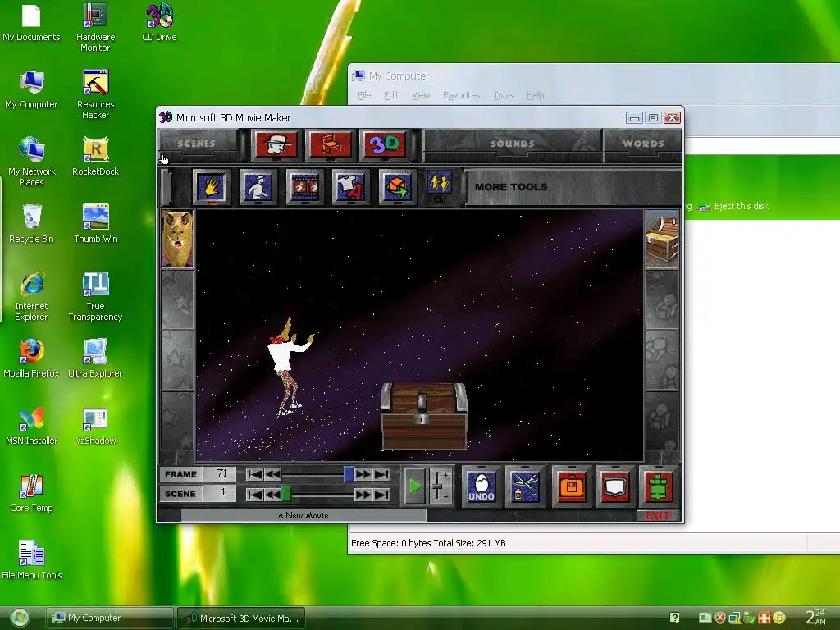Open the Start orb button

(x=21, y=618)
